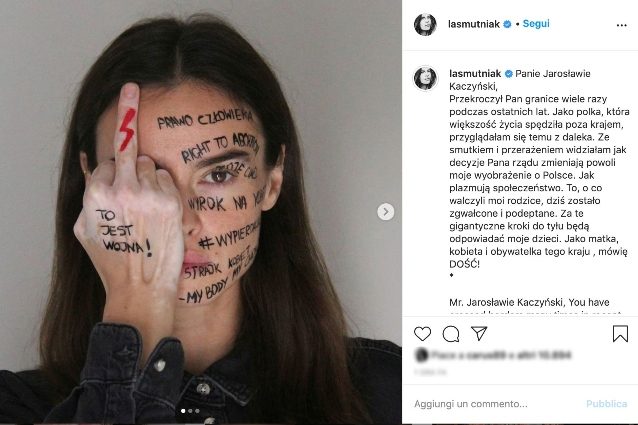
Task: Go to the next photo with arrow
Action: pyautogui.click(x=386, y=211)
